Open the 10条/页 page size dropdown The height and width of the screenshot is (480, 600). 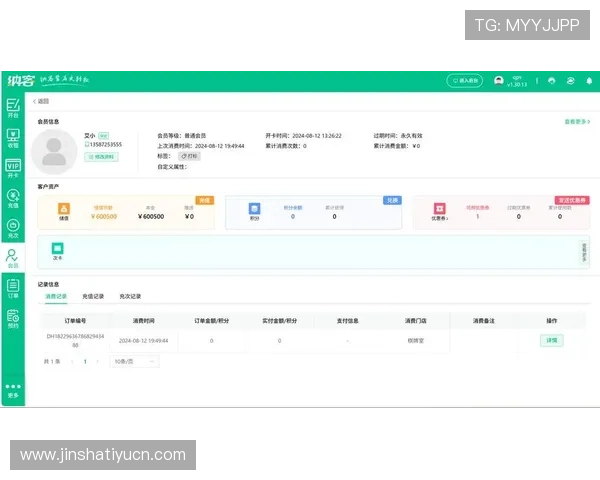pos(135,361)
